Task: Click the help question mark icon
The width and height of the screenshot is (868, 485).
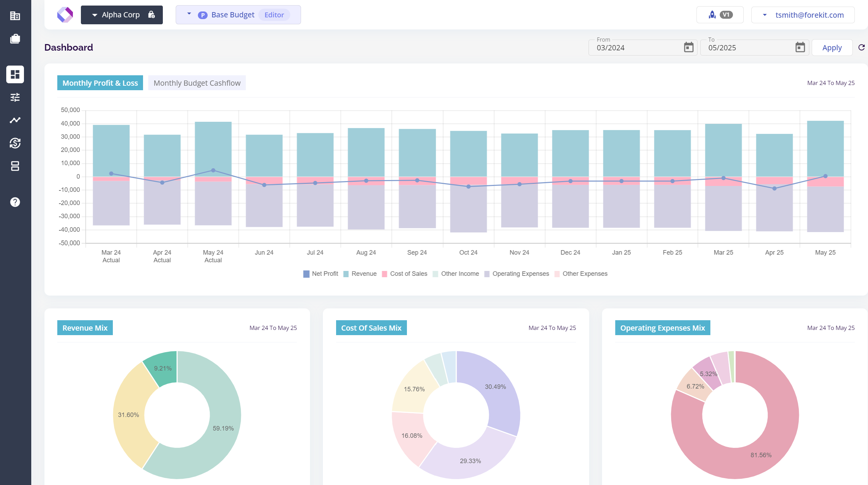Action: (15, 202)
